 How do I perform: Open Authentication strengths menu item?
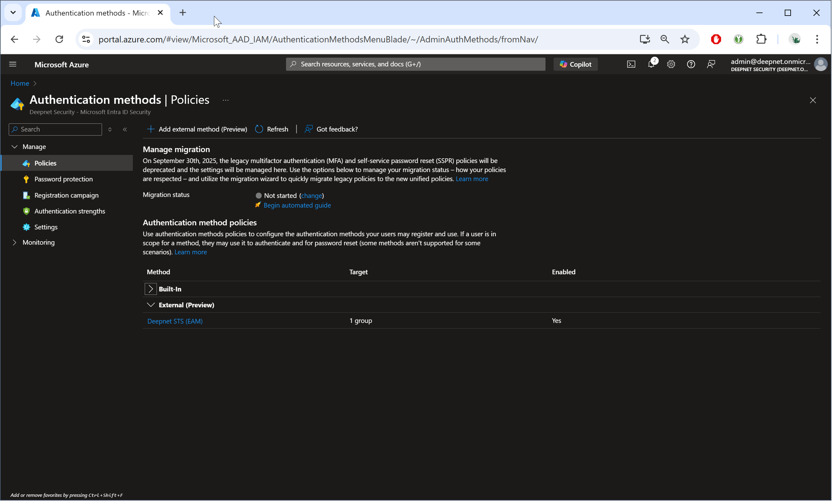coord(70,211)
